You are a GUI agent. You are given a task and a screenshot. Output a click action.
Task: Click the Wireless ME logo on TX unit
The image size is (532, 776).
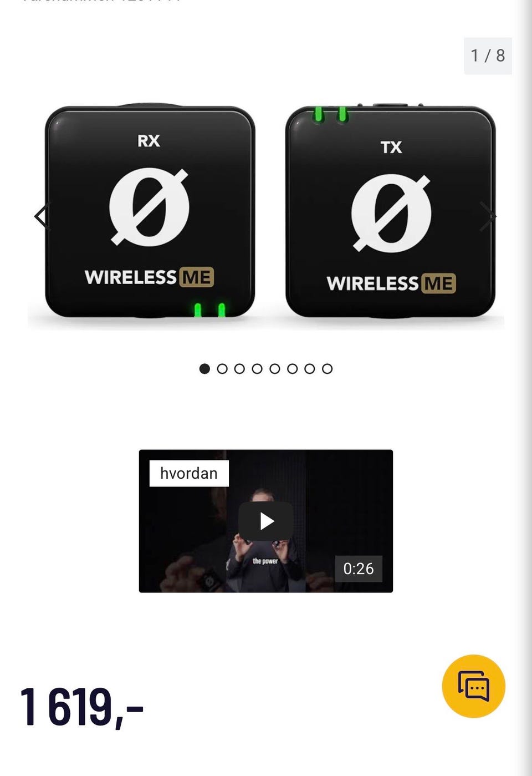point(391,283)
